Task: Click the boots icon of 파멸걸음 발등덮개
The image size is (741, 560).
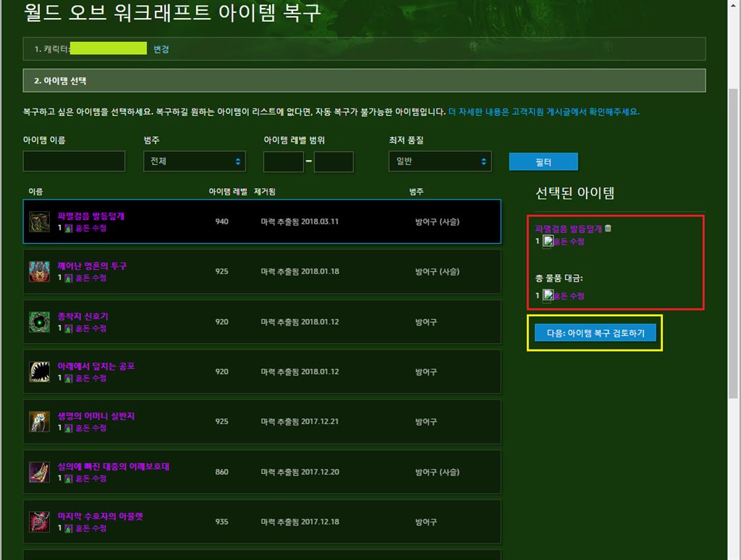Action: (39, 221)
